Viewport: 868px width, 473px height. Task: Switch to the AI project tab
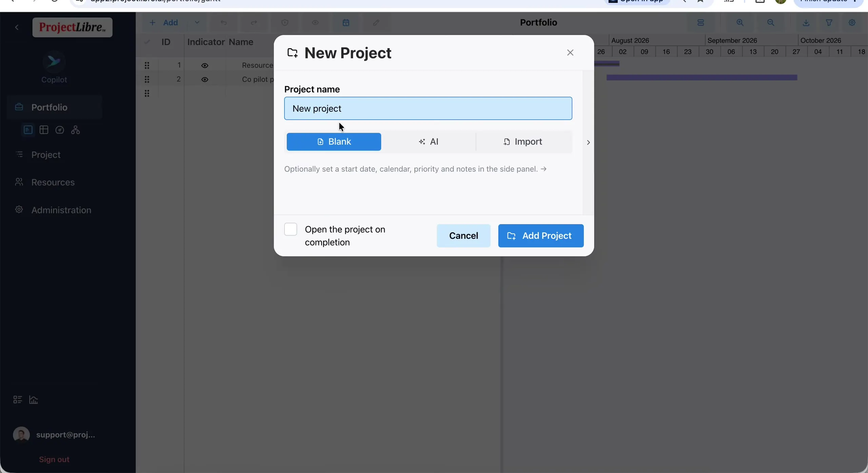(429, 142)
